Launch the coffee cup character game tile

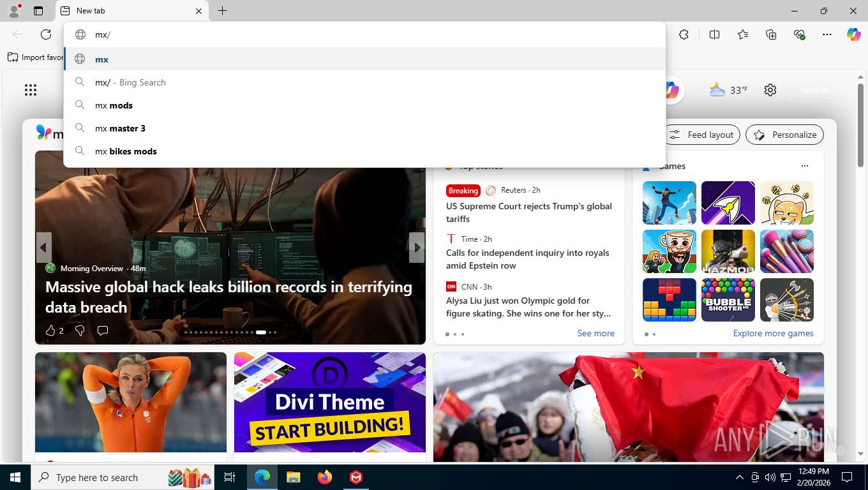point(670,251)
